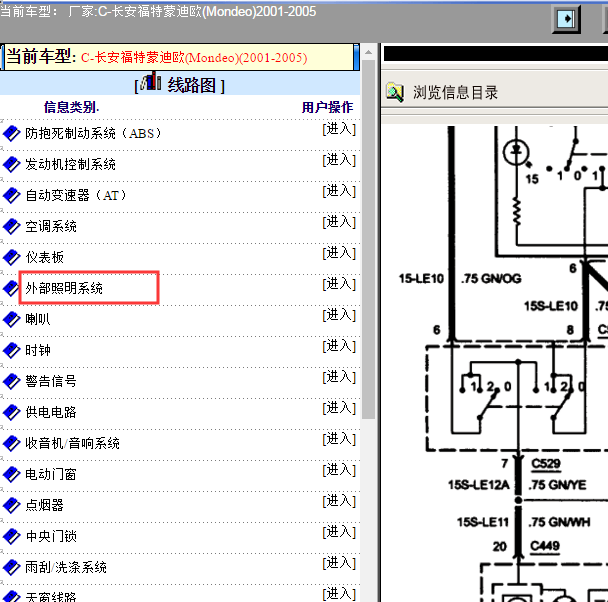
Task: Click the books icon beside 线路图
Action: [x=150, y=81]
